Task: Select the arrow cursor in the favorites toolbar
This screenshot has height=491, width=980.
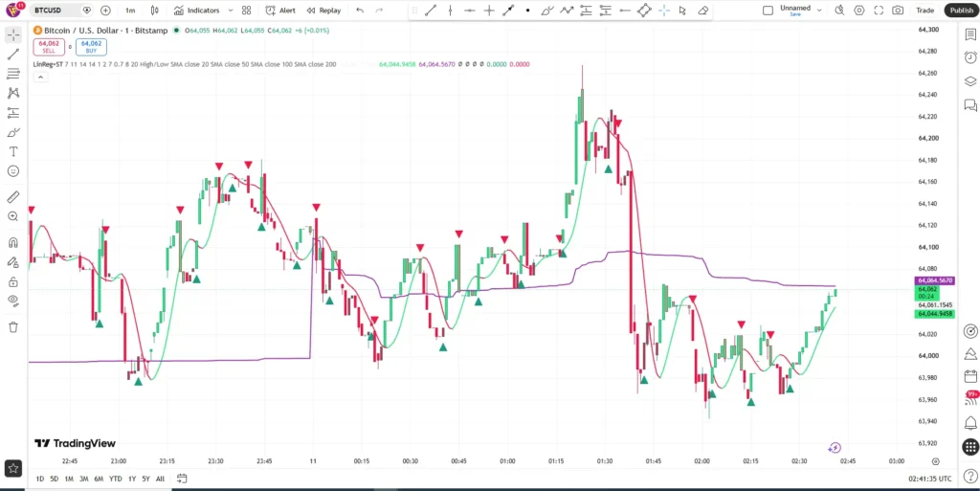Action: point(682,10)
